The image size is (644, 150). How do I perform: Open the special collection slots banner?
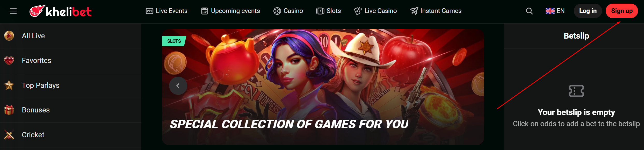point(323,87)
